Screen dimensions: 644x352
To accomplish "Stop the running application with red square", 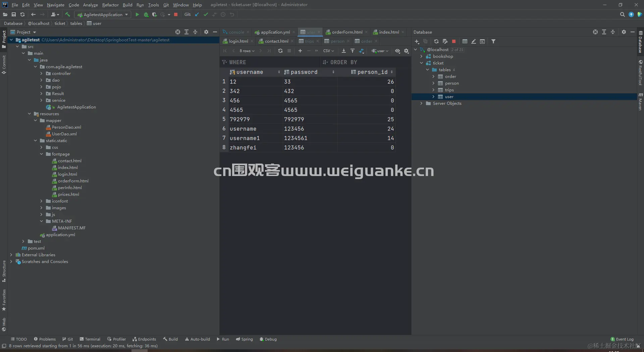I will [176, 14].
